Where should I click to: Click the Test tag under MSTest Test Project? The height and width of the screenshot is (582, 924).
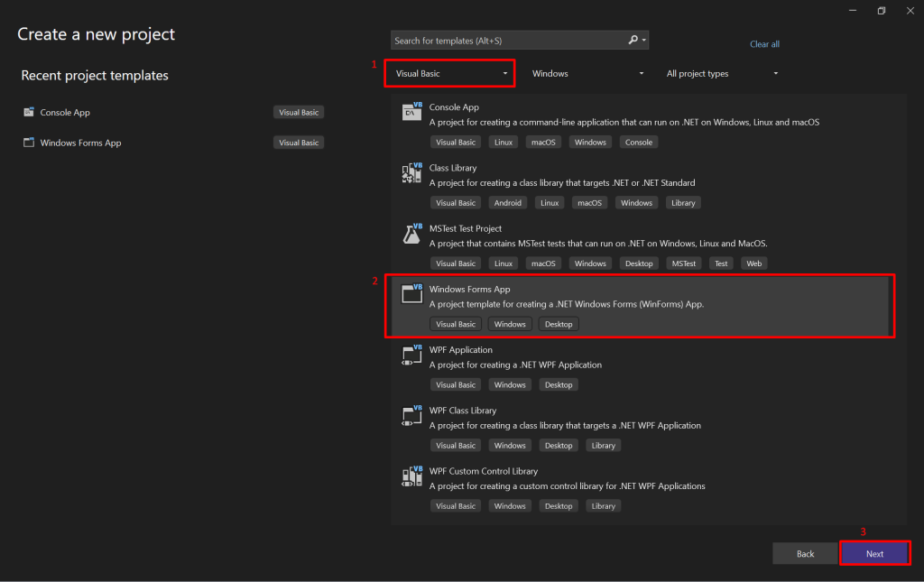click(721, 263)
